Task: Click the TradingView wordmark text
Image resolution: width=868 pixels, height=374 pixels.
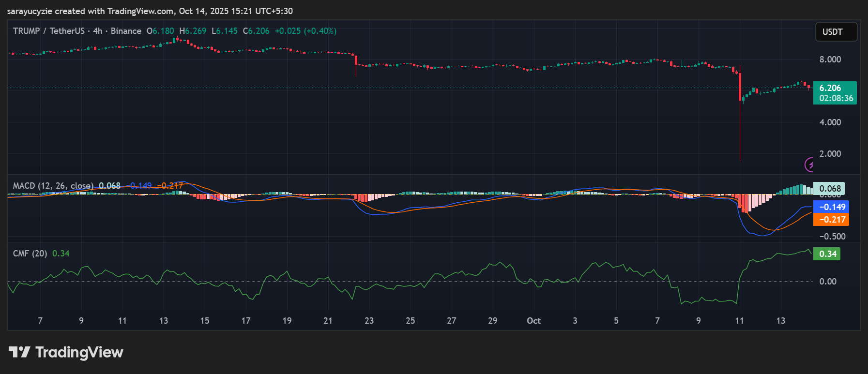Action: [x=79, y=352]
